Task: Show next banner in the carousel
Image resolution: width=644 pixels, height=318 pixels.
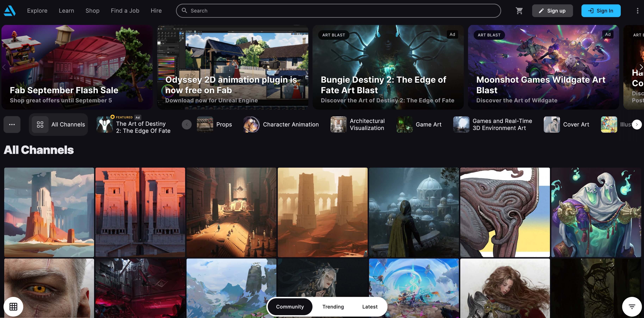Action: (641, 67)
